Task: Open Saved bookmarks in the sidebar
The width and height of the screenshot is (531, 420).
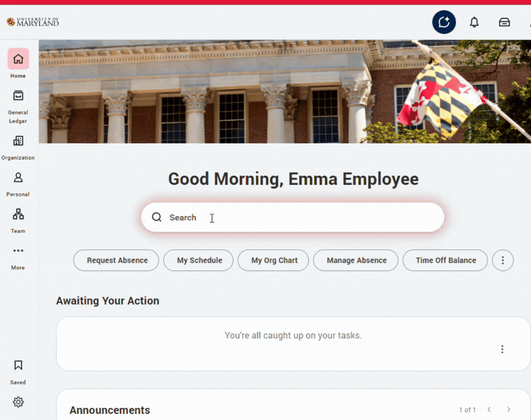Action: coord(18,372)
